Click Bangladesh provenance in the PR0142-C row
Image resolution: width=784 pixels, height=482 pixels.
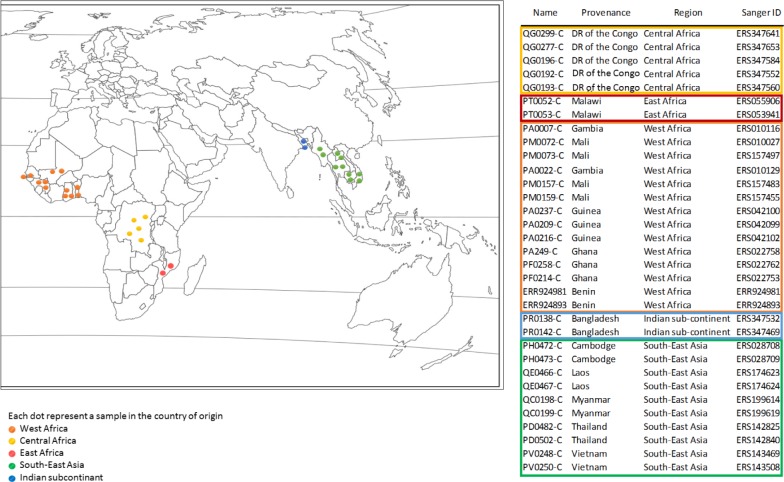click(x=596, y=332)
